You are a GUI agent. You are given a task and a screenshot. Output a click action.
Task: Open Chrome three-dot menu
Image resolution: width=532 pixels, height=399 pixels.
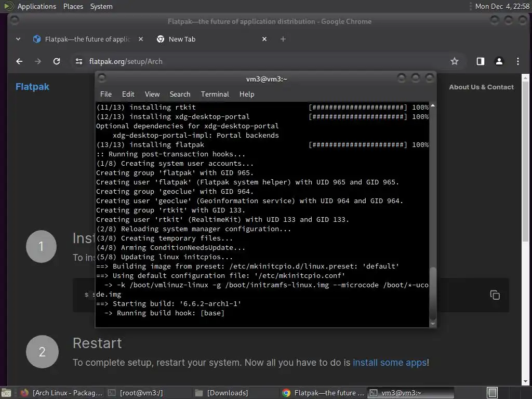(x=518, y=61)
